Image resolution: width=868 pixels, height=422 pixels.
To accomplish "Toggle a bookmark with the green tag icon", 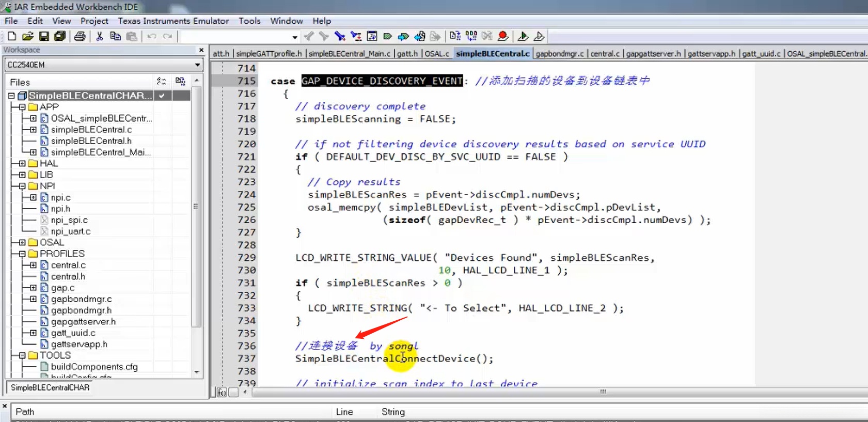I will 388,36.
